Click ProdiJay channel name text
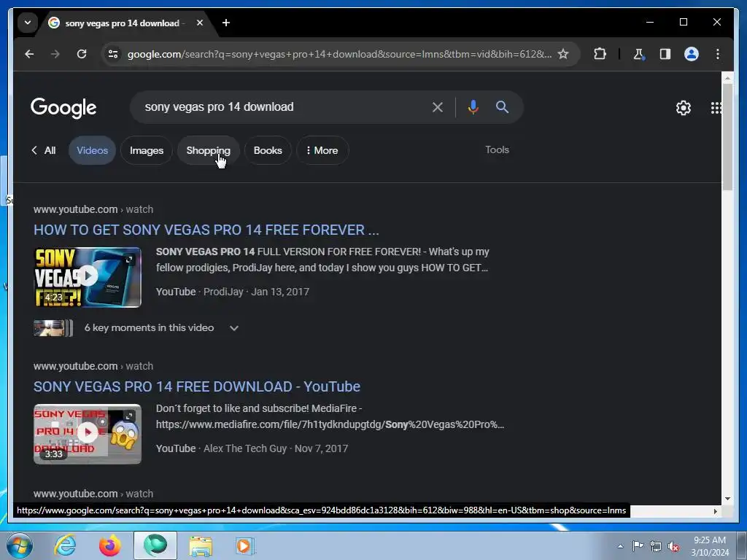The width and height of the screenshot is (747, 560). 223,292
